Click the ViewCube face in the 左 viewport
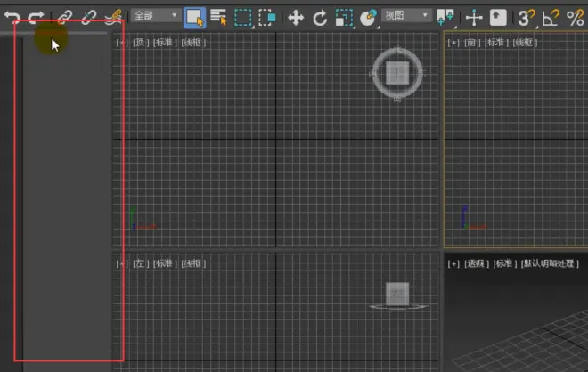 tap(397, 294)
